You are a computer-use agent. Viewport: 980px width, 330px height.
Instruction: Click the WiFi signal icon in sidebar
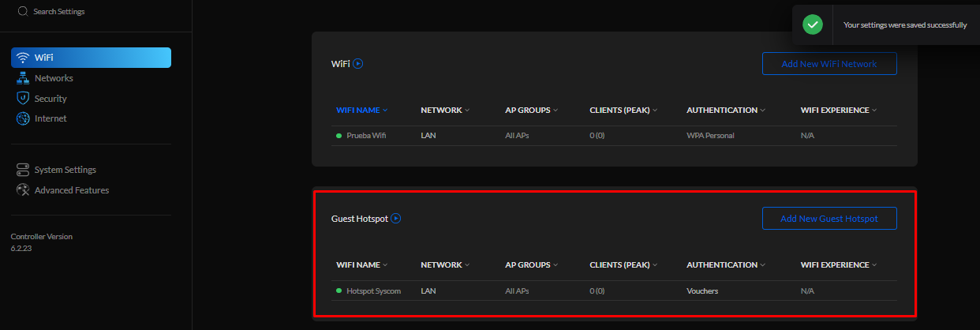click(23, 58)
